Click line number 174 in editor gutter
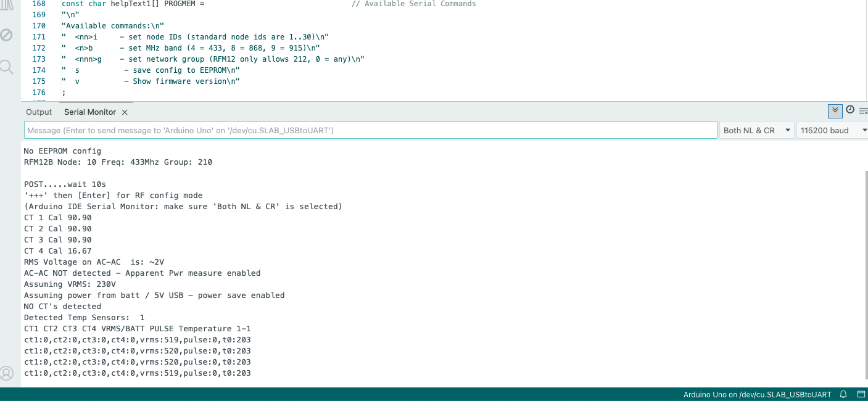Viewport: 868px width, 401px height. pyautogui.click(x=39, y=70)
